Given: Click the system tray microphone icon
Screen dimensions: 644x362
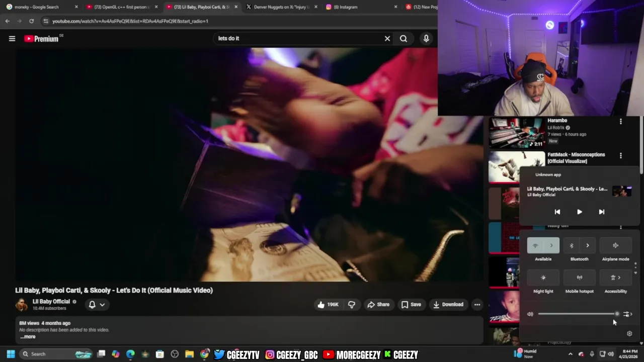Looking at the screenshot, I should pyautogui.click(x=592, y=354).
